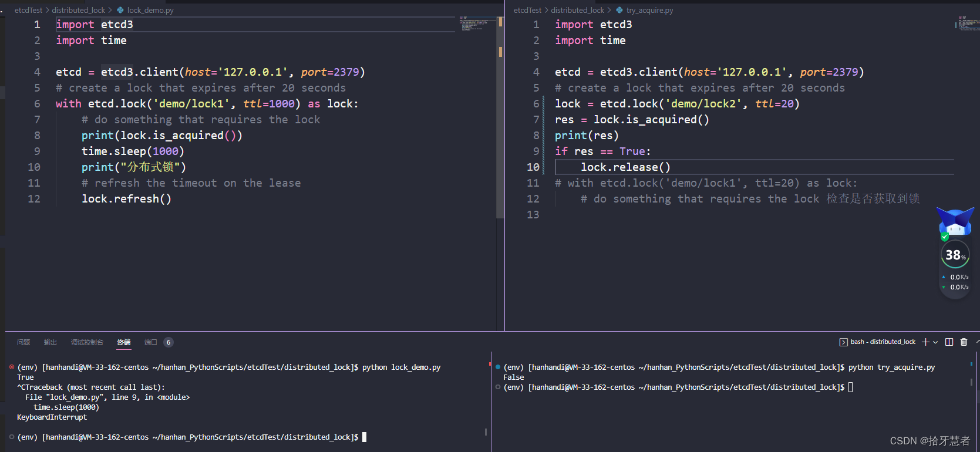
Task: Split the terminal pane
Action: point(949,342)
